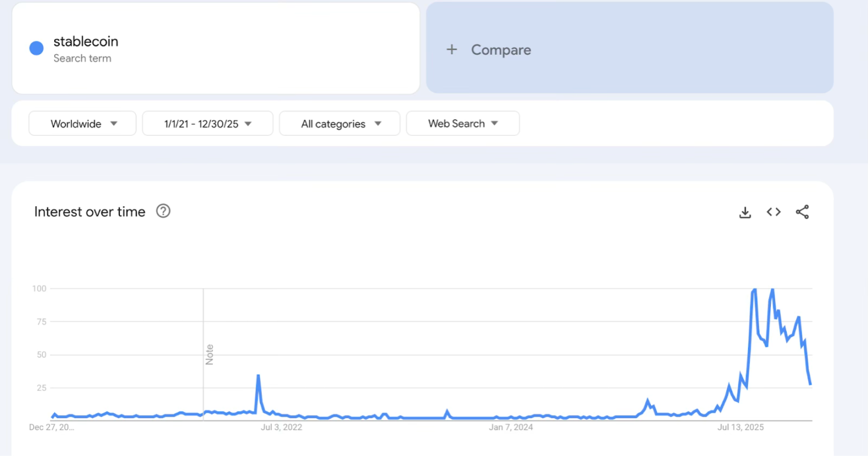The width and height of the screenshot is (868, 456).
Task: Open the Worldwide region dropdown
Action: [x=83, y=124]
